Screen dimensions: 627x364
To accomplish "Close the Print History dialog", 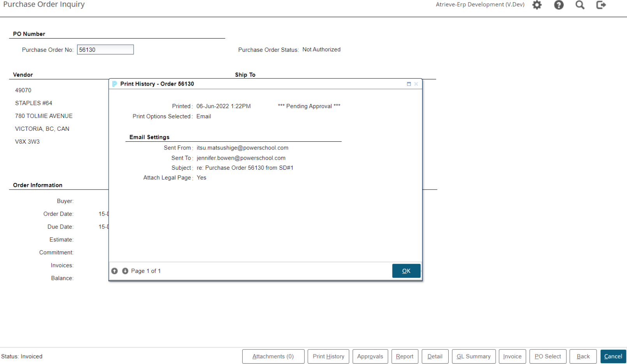I will 416,84.
